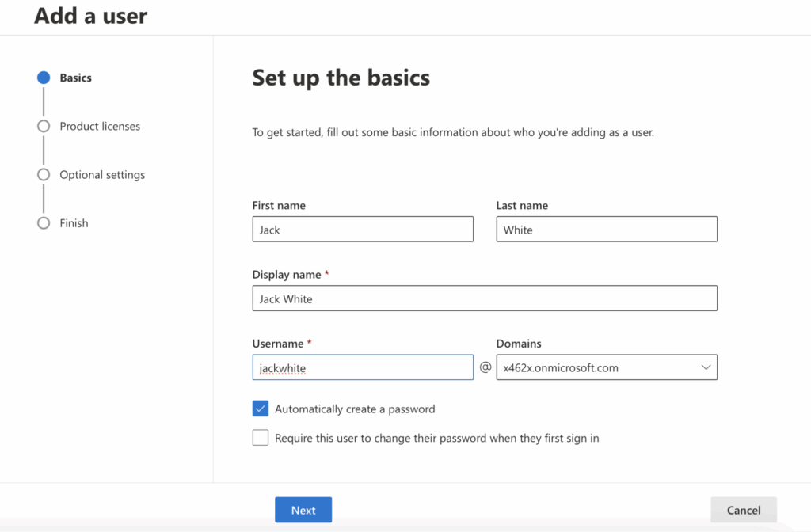Click the filled Basics step indicator circle

(x=44, y=78)
